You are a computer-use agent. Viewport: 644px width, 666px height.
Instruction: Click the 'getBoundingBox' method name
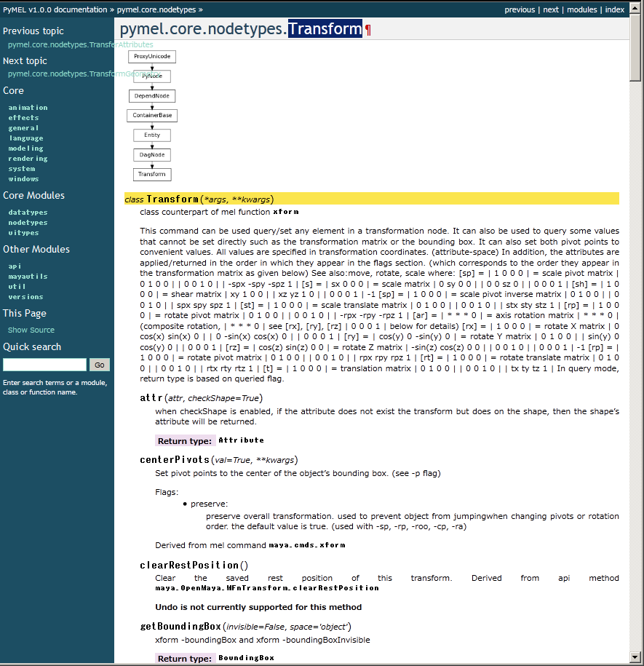[x=181, y=627]
